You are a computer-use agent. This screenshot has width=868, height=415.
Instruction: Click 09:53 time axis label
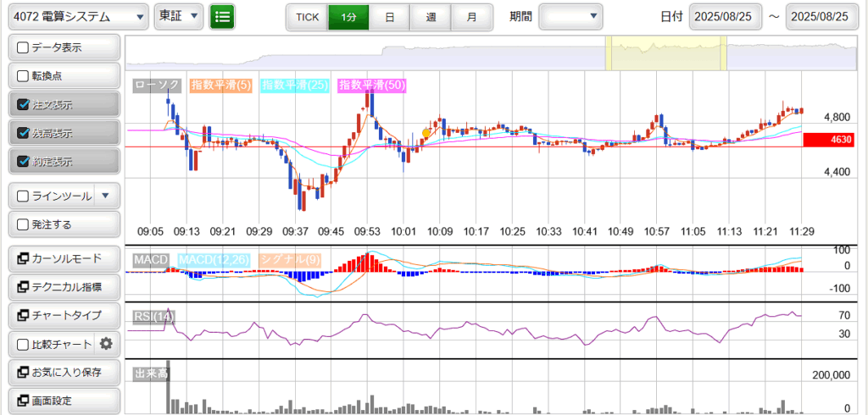point(368,230)
